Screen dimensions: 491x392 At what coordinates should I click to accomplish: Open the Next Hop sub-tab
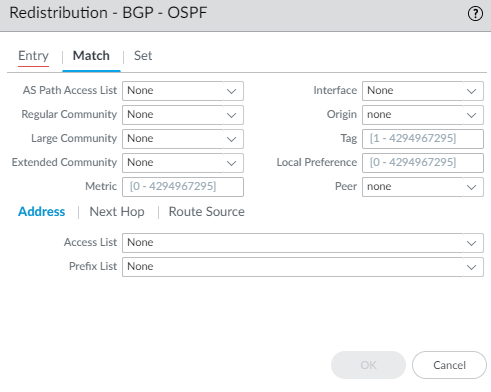pyautogui.click(x=117, y=212)
